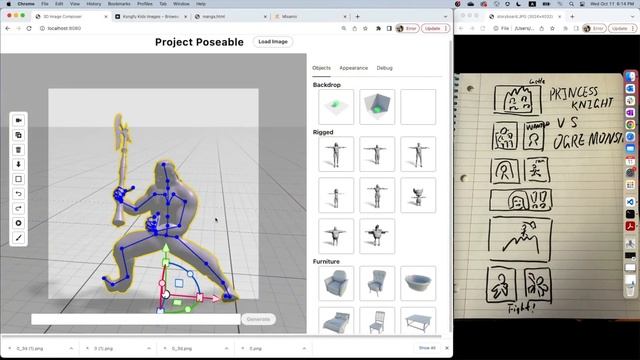This screenshot has height=360, width=640.
Task: Click the zoom magnifier in the address bar
Action: pyautogui.click(x=344, y=28)
